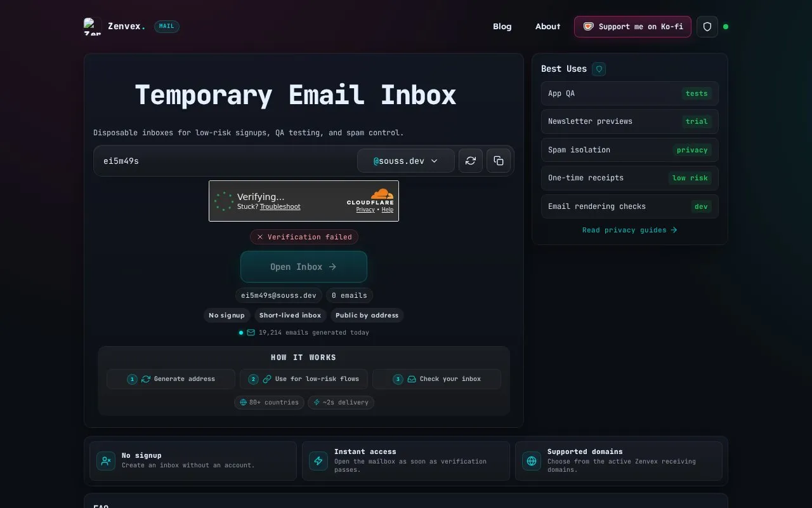Image resolution: width=812 pixels, height=508 pixels.
Task: Click the shield badge beside Best Uses
Action: (x=599, y=69)
